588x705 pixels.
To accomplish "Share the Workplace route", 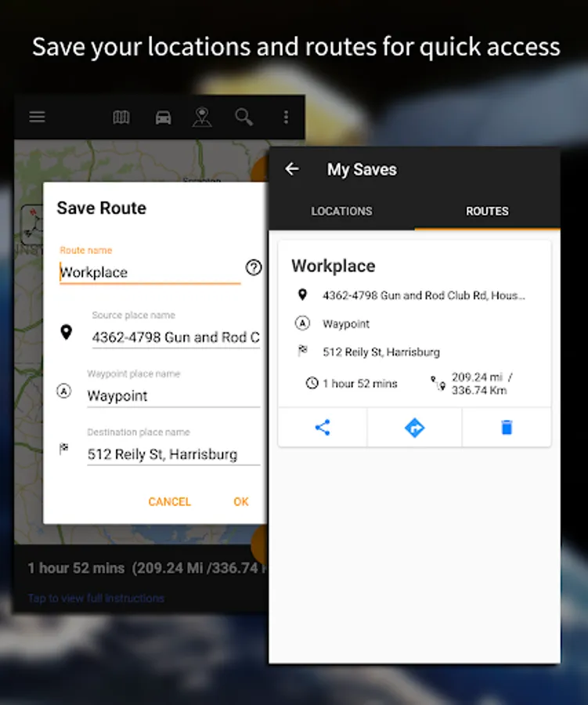I will click(323, 427).
